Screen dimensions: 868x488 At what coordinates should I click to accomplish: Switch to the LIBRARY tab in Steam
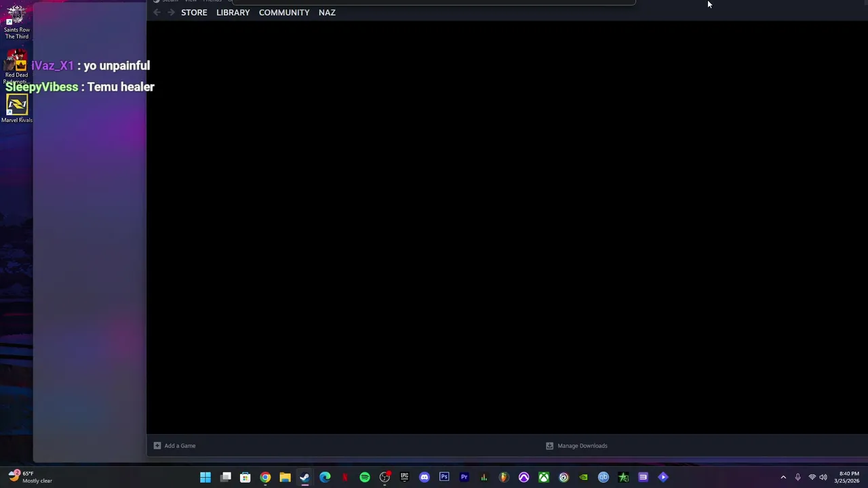[x=233, y=12]
